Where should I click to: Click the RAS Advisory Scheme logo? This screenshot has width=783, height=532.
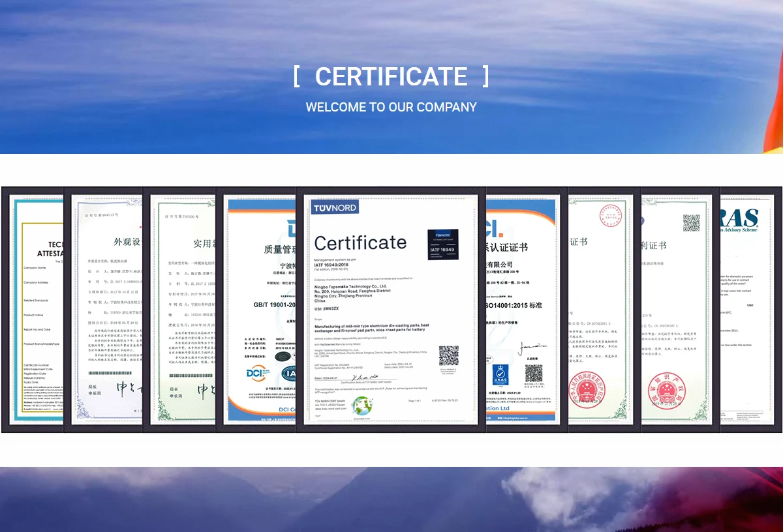click(740, 220)
